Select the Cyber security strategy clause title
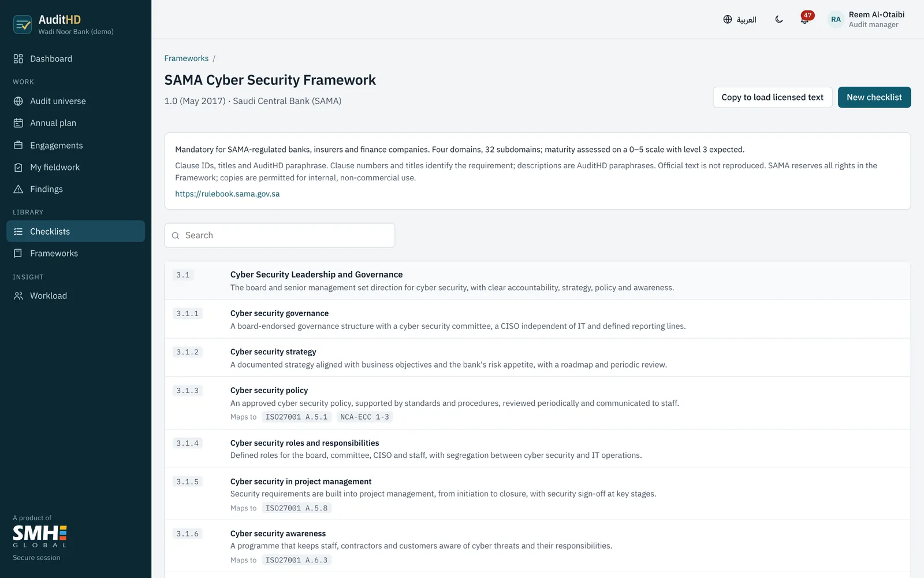 point(273,352)
